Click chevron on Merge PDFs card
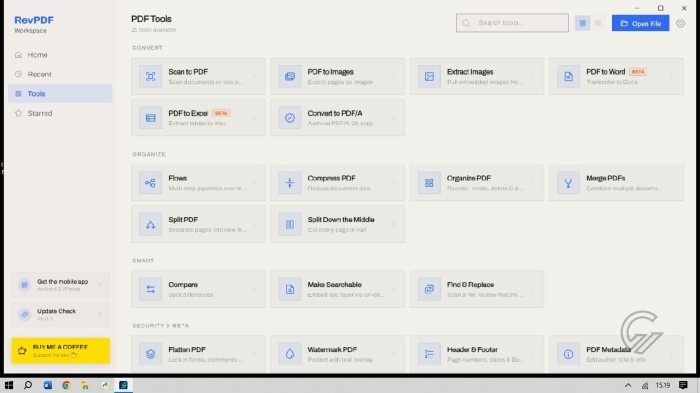Screen dimensions: 700x393 pyautogui.click(x=672, y=183)
